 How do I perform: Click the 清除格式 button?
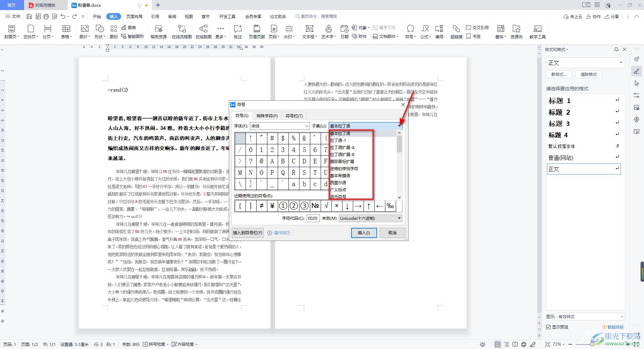point(589,74)
